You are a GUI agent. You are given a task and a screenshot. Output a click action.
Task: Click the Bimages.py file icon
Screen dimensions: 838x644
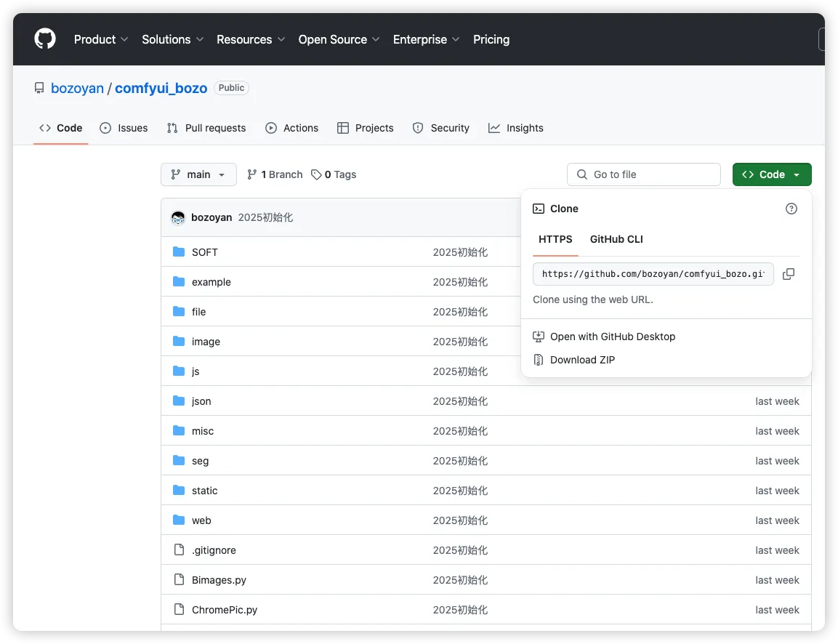tap(179, 579)
